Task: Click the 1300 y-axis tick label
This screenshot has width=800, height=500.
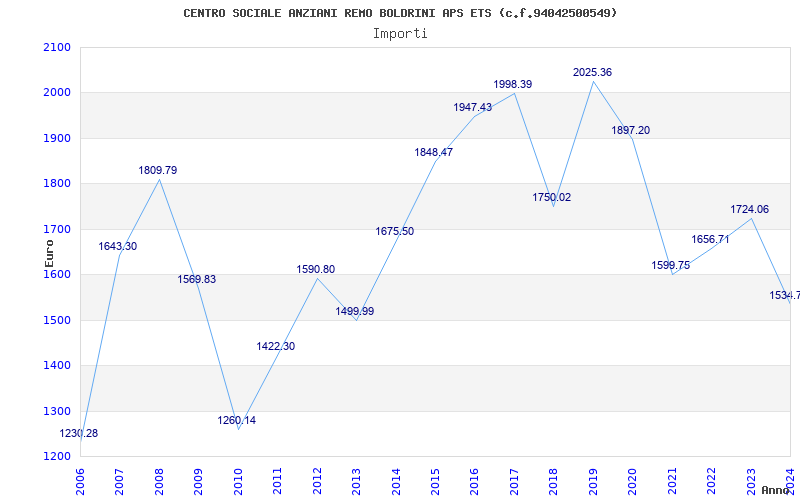Action: click(x=57, y=411)
